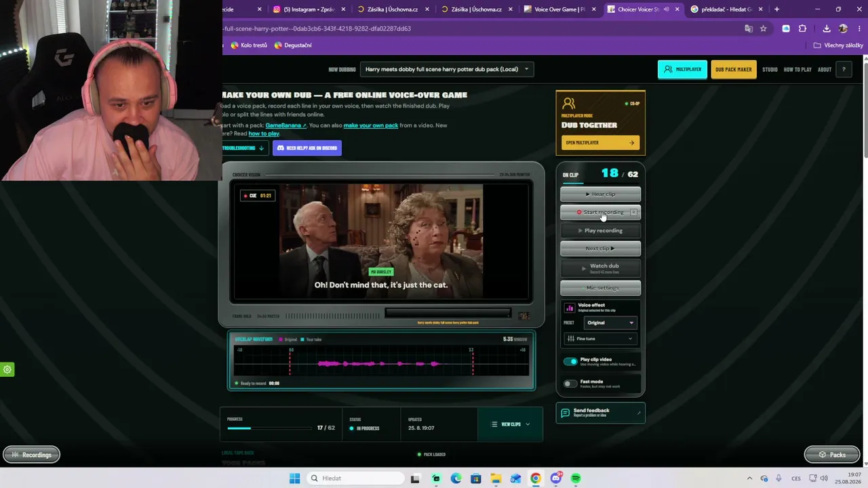
Task: Click the Dub Together people icon
Action: click(x=569, y=104)
